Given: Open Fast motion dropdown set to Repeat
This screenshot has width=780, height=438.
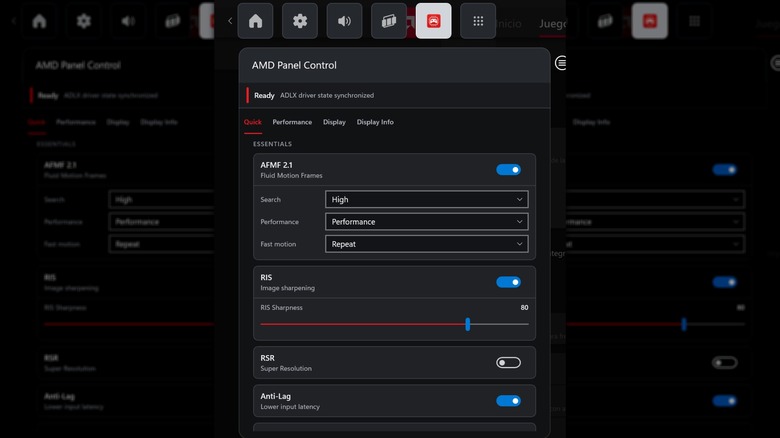Looking at the screenshot, I should pos(426,244).
